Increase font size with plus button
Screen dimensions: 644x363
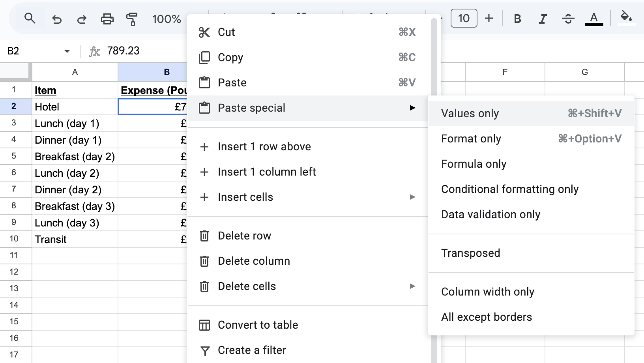(x=489, y=19)
